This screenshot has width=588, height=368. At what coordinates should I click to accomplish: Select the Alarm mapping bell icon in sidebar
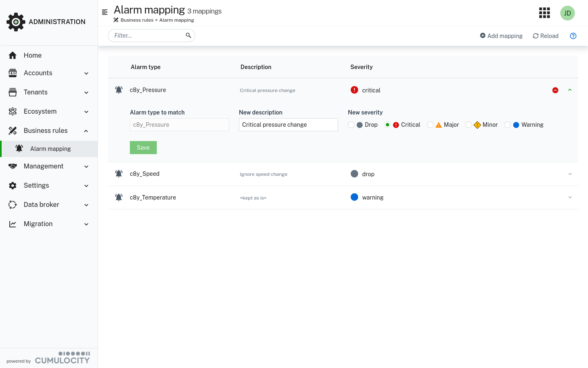tap(19, 148)
